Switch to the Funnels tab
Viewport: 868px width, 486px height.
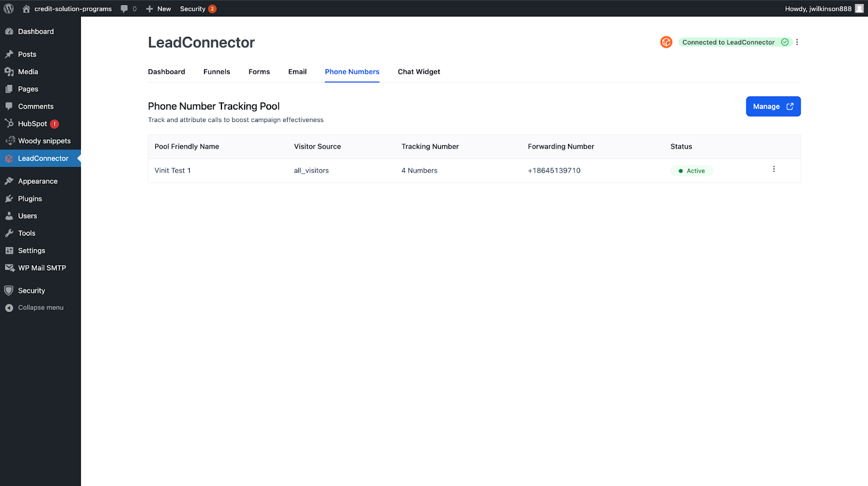click(216, 72)
